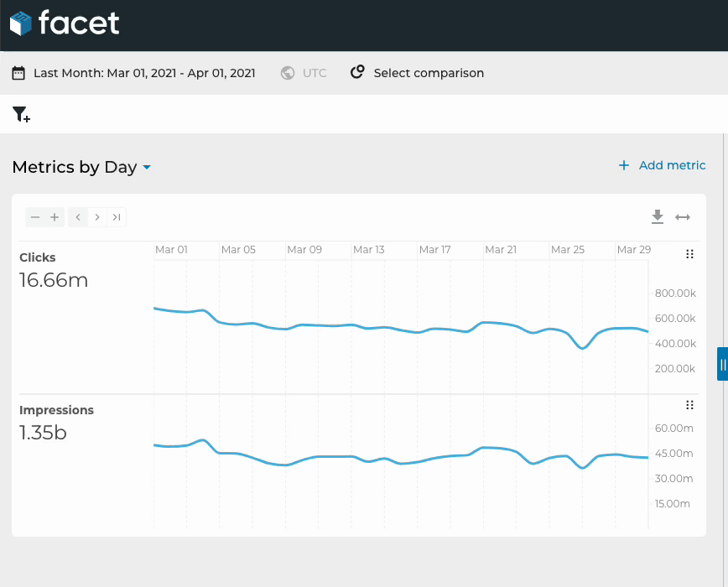
Task: Open the calendar date picker icon
Action: [x=18, y=73]
